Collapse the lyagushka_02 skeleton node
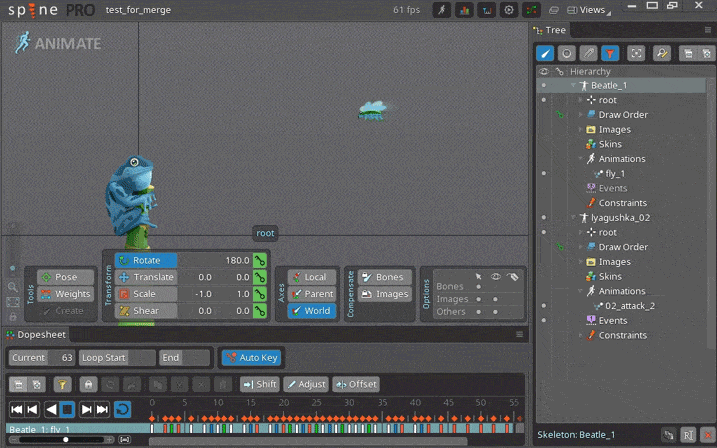This screenshot has width=717, height=448. [573, 218]
